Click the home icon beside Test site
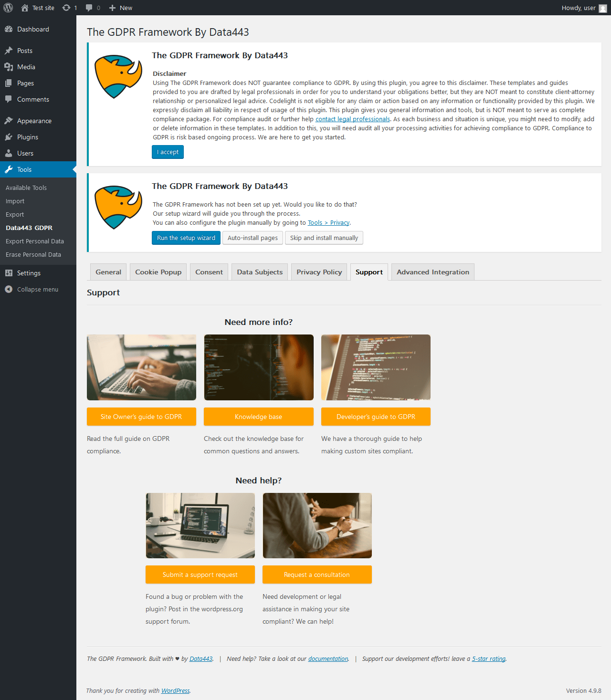The image size is (611, 700). (x=25, y=8)
